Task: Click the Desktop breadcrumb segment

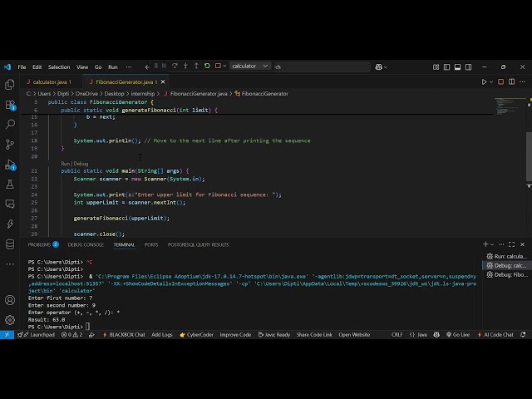Action: pyautogui.click(x=114, y=94)
